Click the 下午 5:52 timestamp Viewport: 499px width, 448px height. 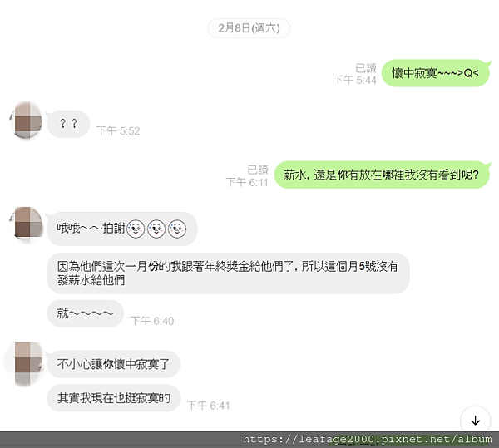(118, 130)
